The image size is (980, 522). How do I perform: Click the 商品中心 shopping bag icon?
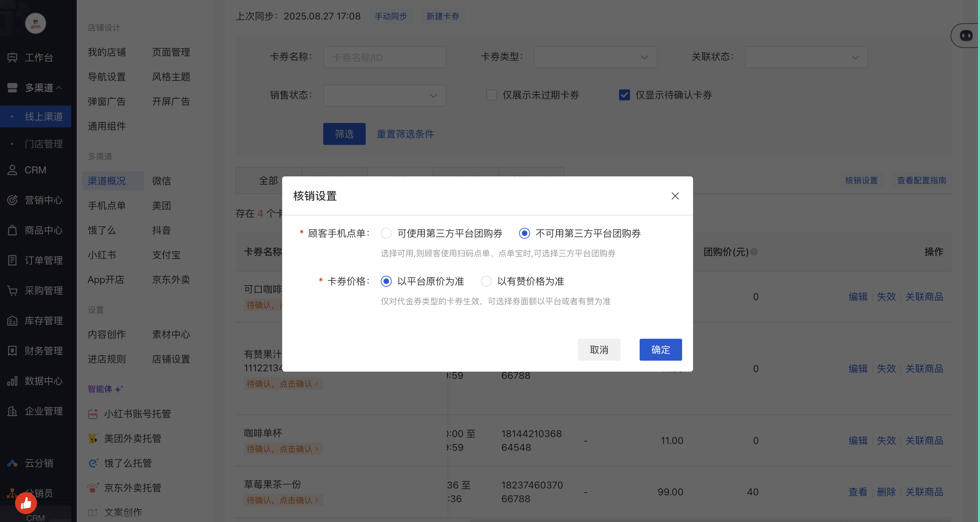pos(12,230)
